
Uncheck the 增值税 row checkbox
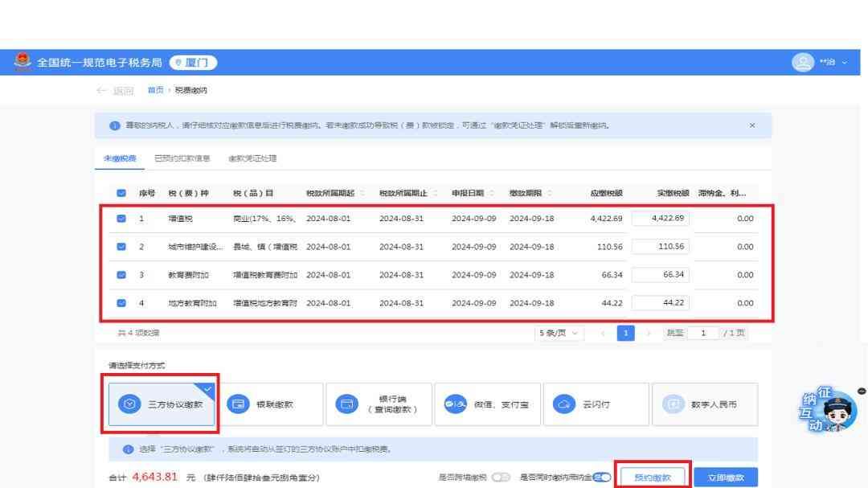(x=121, y=218)
